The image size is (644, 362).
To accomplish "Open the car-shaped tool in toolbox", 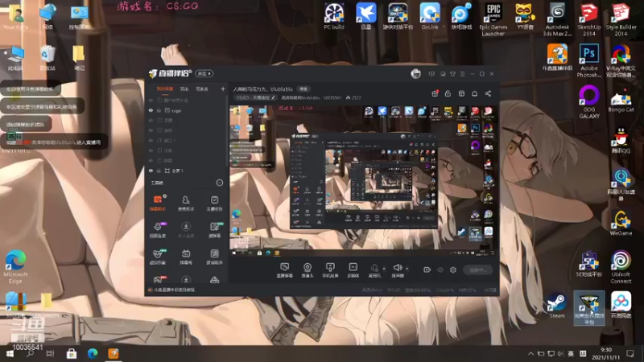I will (214, 280).
